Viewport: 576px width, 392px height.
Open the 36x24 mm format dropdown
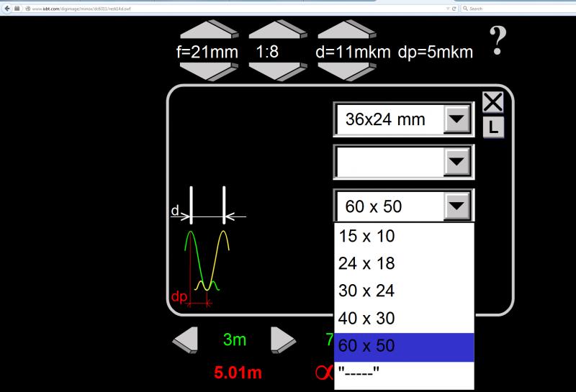[x=457, y=119]
